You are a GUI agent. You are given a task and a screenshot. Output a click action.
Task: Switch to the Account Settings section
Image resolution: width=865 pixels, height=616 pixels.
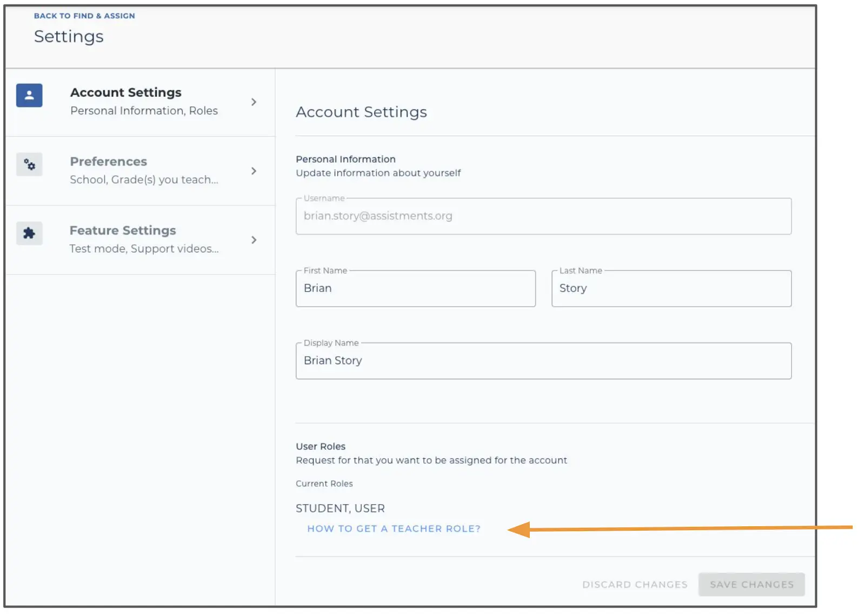coord(125,92)
